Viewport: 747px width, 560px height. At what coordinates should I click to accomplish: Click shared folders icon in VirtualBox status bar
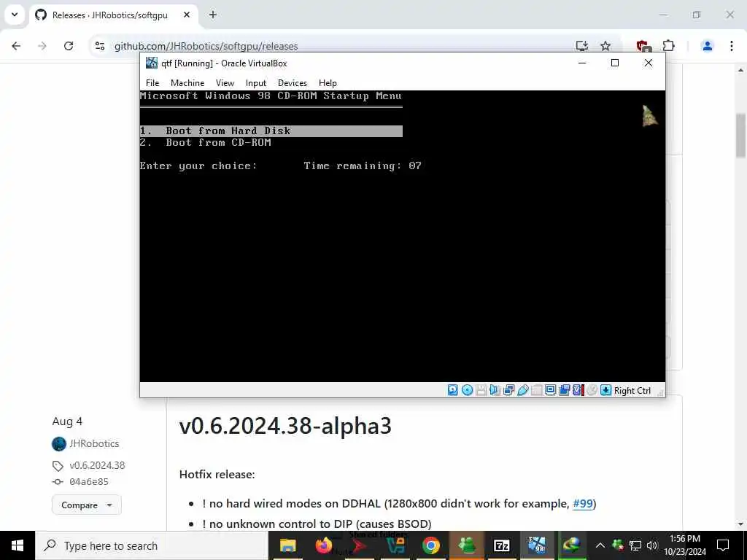536,391
